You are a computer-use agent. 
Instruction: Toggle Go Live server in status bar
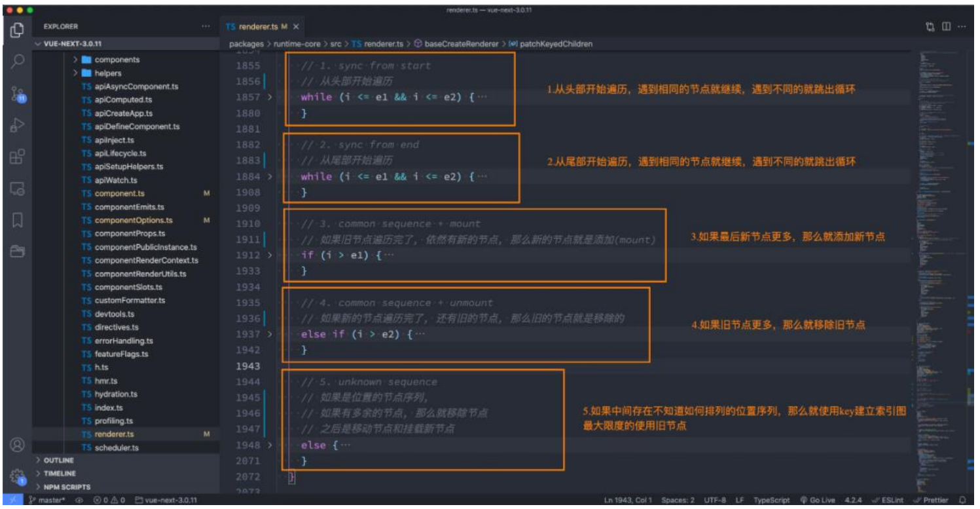[x=817, y=500]
